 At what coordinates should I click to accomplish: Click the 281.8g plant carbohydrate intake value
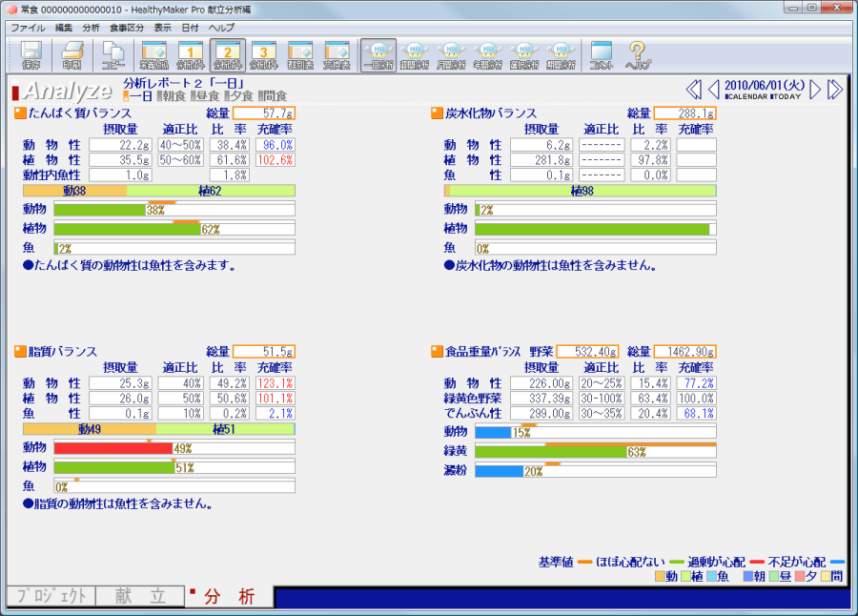click(x=541, y=160)
